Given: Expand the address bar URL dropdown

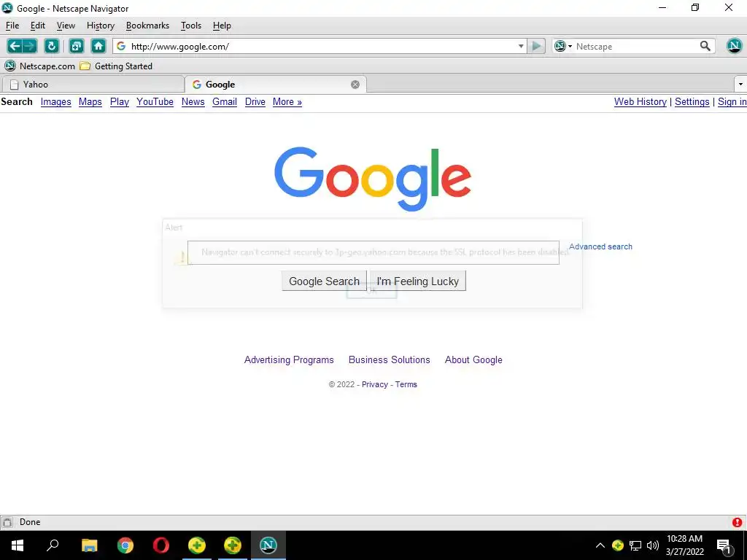Looking at the screenshot, I should (x=521, y=46).
